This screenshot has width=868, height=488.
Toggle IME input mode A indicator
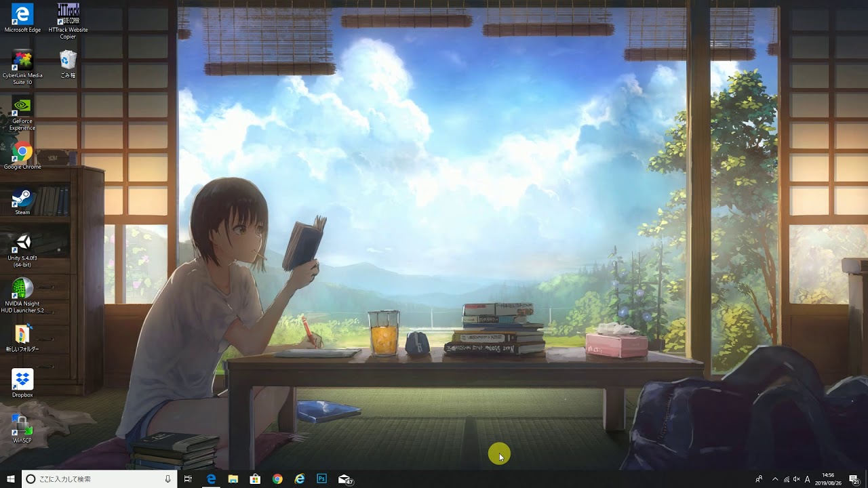807,479
